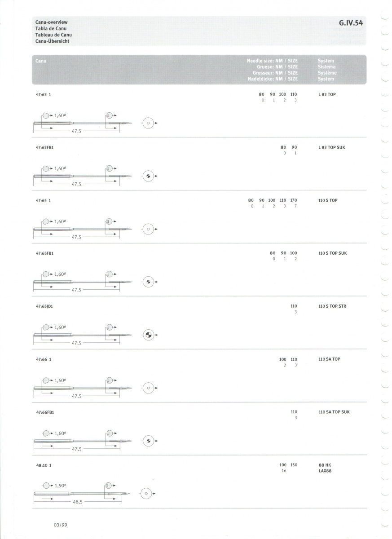Select the 110 S TOP STR system
Viewport: 392px width, 539px height.
332,306
